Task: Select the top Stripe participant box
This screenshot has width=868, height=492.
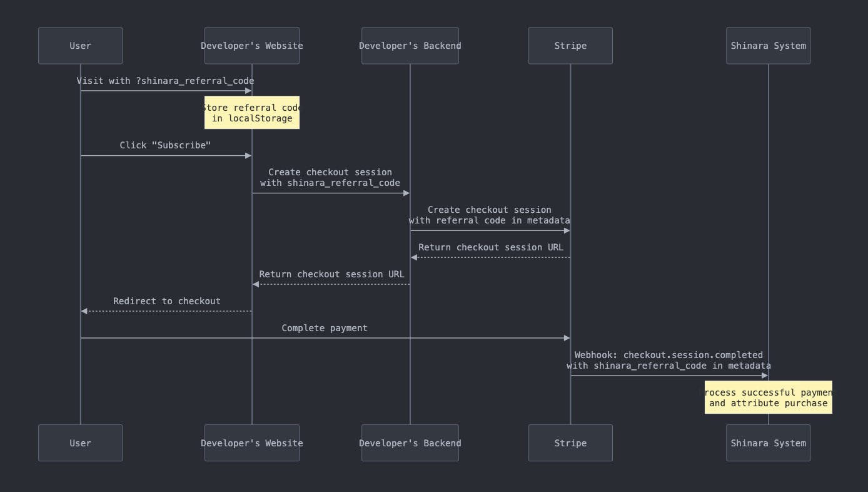Action: tap(570, 46)
